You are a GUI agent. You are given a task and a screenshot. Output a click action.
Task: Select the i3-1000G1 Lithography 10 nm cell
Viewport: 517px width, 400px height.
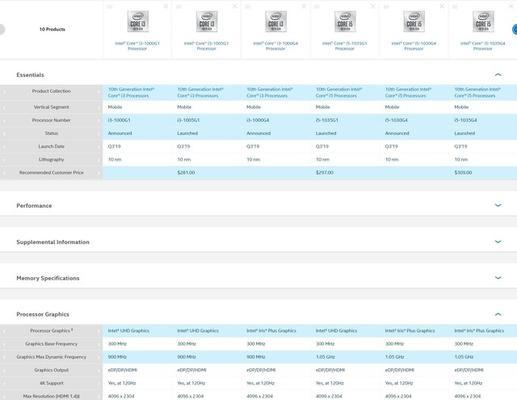point(115,159)
